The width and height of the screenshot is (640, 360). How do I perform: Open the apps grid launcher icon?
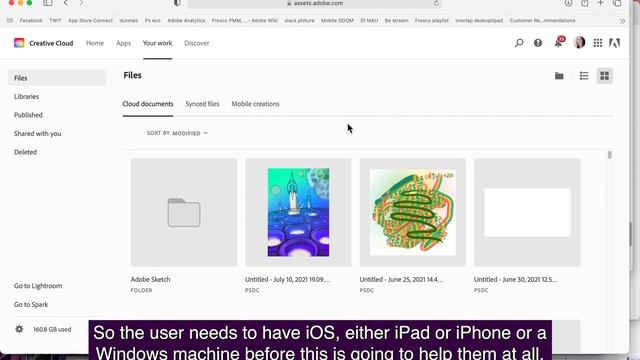[x=598, y=43]
